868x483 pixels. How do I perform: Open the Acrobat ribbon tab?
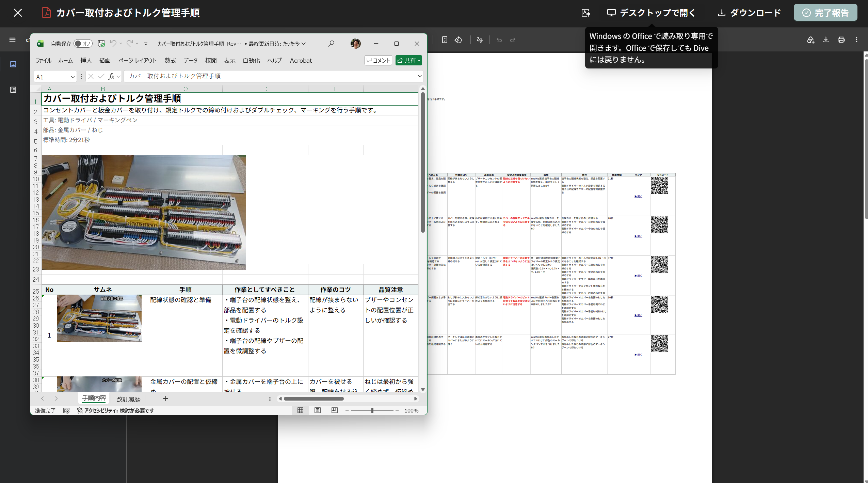tap(301, 60)
